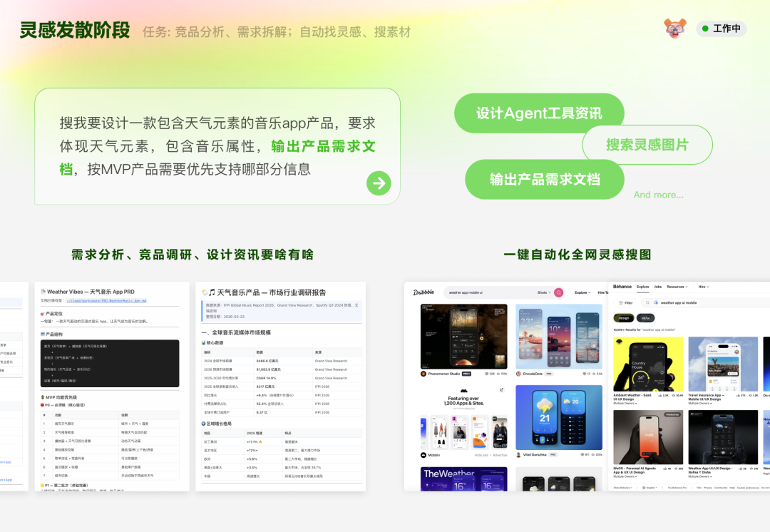Click the Behance logo
This screenshot has width=770, height=532.
[622, 287]
